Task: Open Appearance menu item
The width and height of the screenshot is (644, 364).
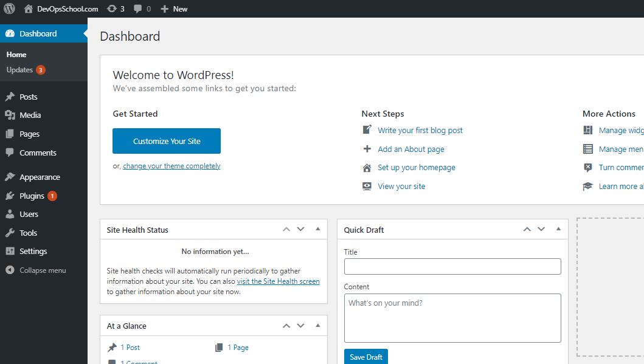Action: pos(40,177)
